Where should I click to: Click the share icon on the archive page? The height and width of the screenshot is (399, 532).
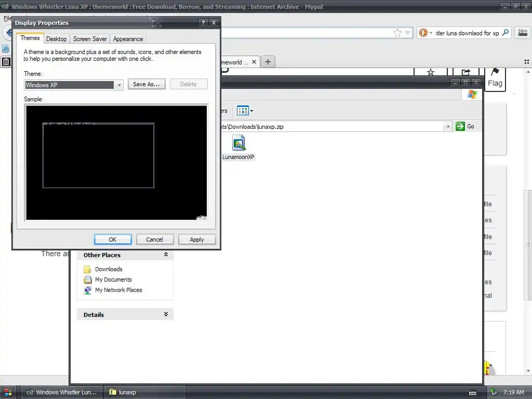[x=466, y=72]
